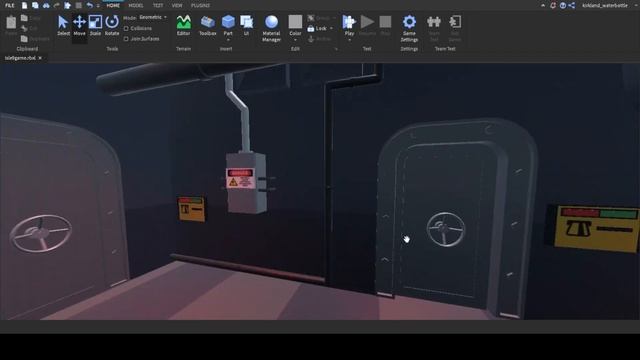Open the Toolbox panel
The height and width of the screenshot is (360, 640).
(207, 25)
